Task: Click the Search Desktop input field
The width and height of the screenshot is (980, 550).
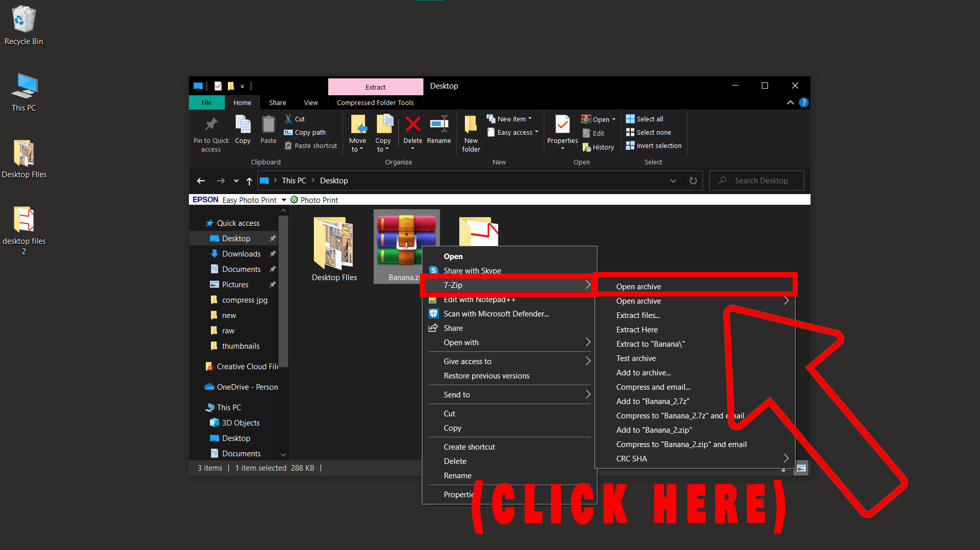Action: (761, 181)
